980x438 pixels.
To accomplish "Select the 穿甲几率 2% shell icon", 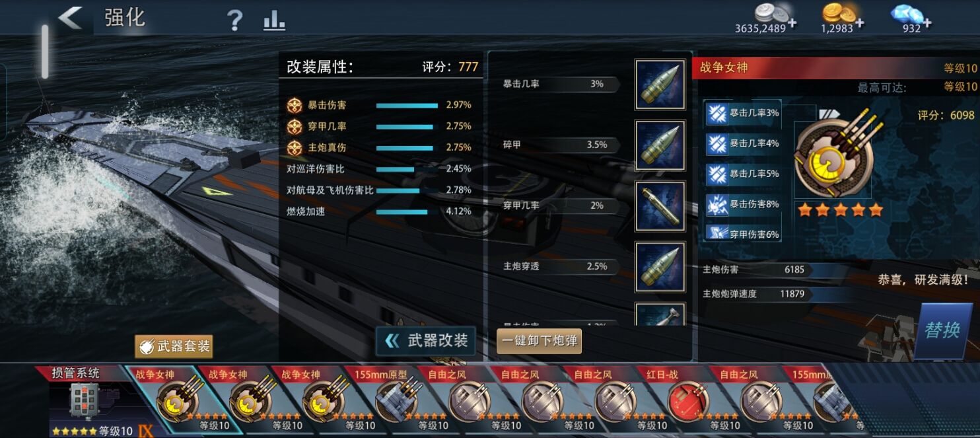I will click(x=660, y=206).
